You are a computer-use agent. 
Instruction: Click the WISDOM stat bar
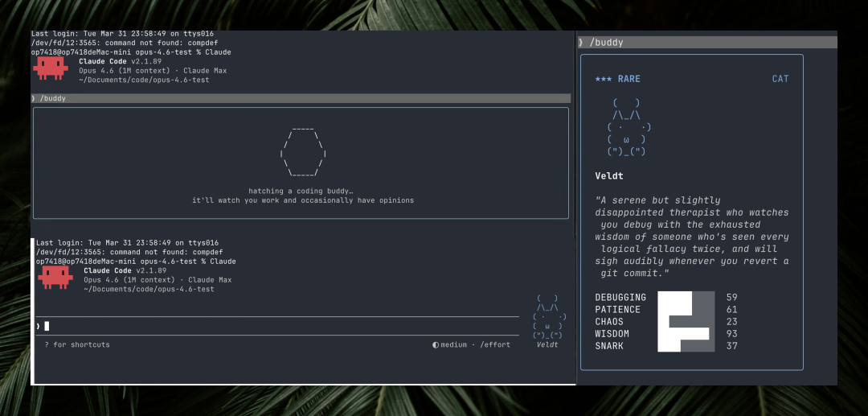point(684,334)
